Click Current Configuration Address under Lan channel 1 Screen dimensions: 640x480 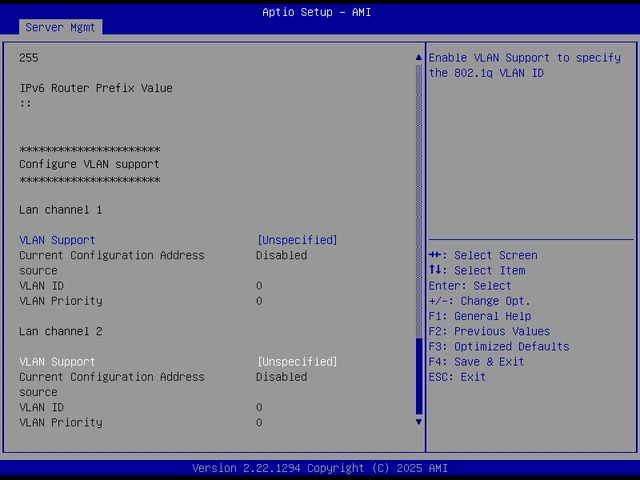coord(112,255)
